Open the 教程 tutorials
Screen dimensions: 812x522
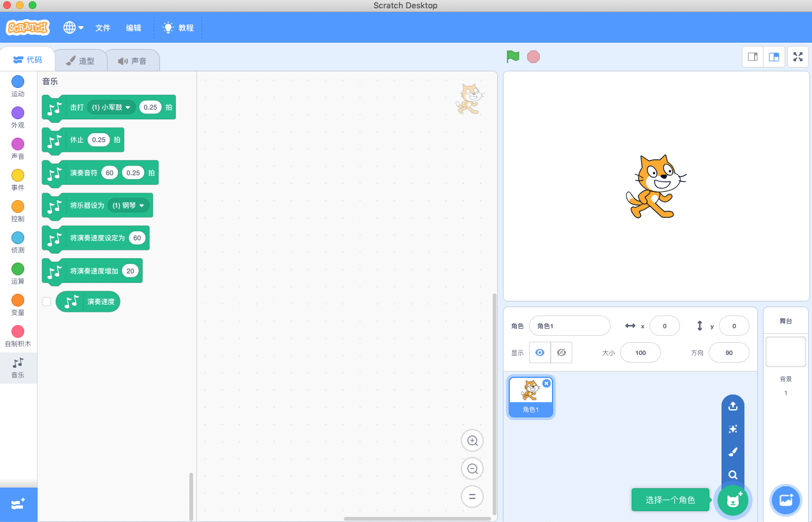pyautogui.click(x=178, y=28)
